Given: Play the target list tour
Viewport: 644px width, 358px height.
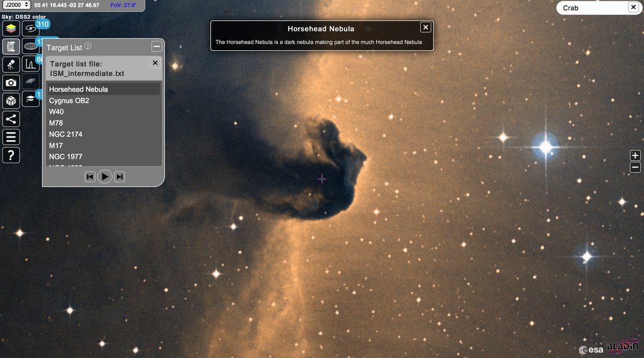Looking at the screenshot, I should [x=105, y=176].
